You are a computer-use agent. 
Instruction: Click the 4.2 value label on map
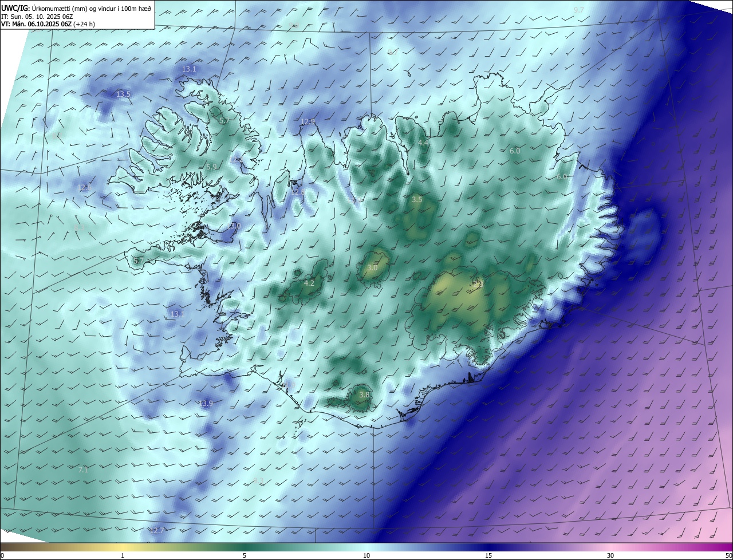[309, 283]
